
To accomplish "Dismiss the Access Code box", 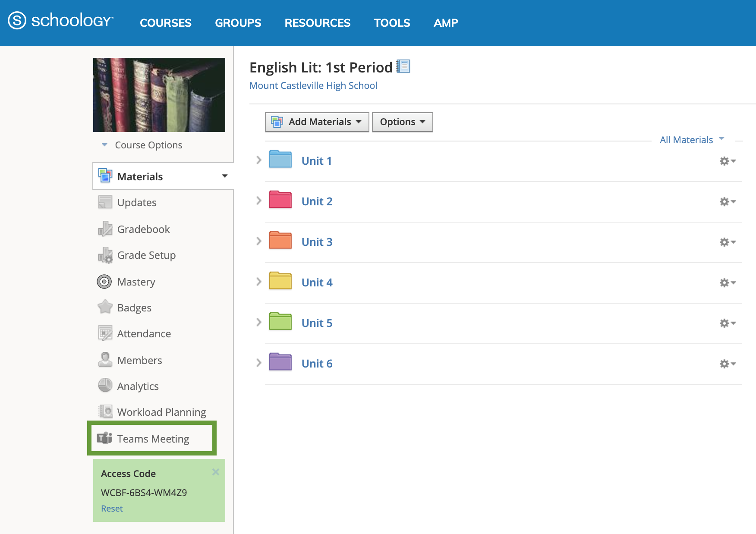I will tap(216, 472).
